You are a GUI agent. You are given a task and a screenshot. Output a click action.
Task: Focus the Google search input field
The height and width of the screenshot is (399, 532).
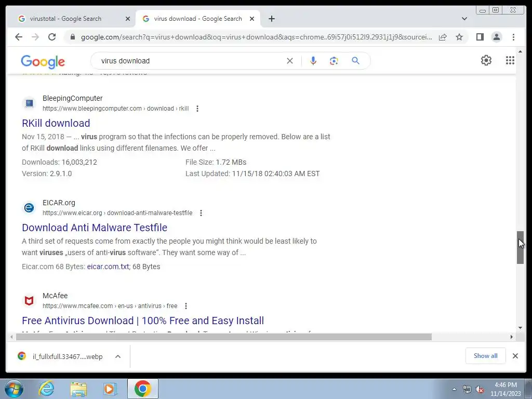190,61
